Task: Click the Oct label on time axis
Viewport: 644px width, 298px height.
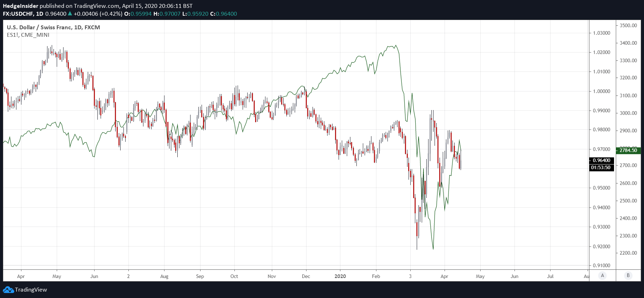Action: [x=234, y=276]
